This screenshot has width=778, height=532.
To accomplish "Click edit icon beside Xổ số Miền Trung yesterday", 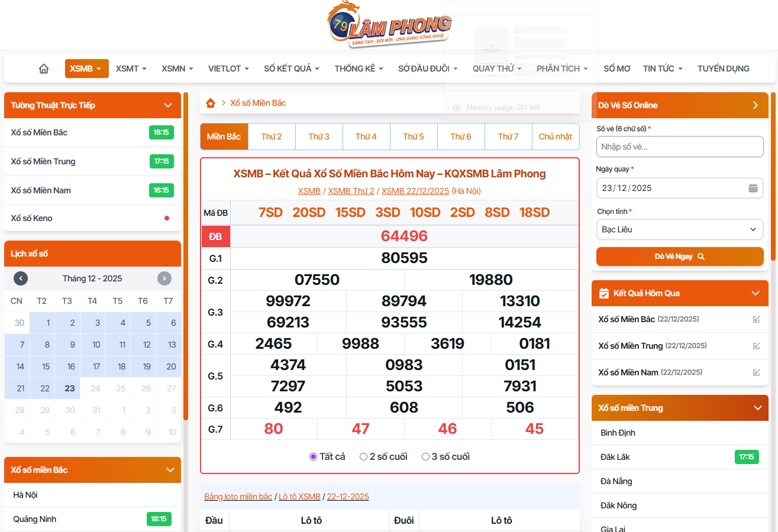I will (x=756, y=346).
